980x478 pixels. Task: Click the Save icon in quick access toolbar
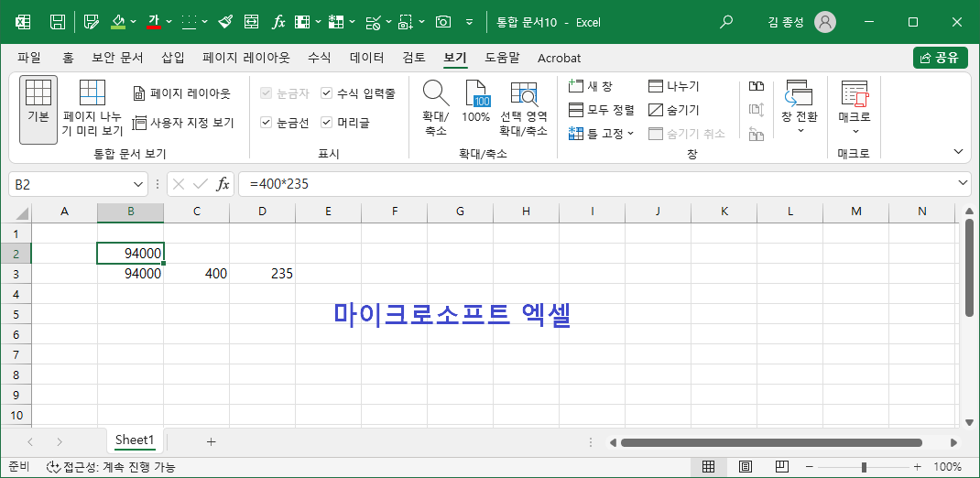click(58, 23)
